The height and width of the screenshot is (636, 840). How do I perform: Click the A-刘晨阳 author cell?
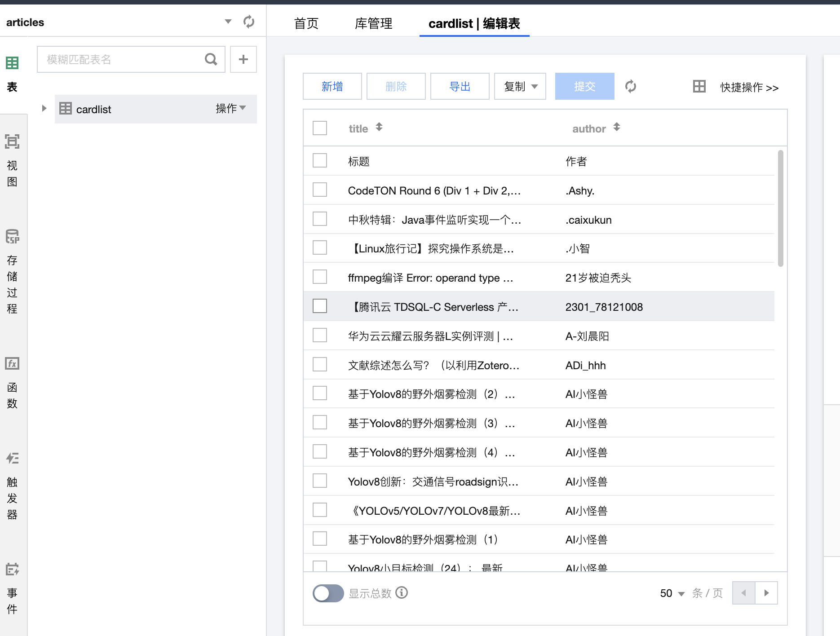point(587,336)
